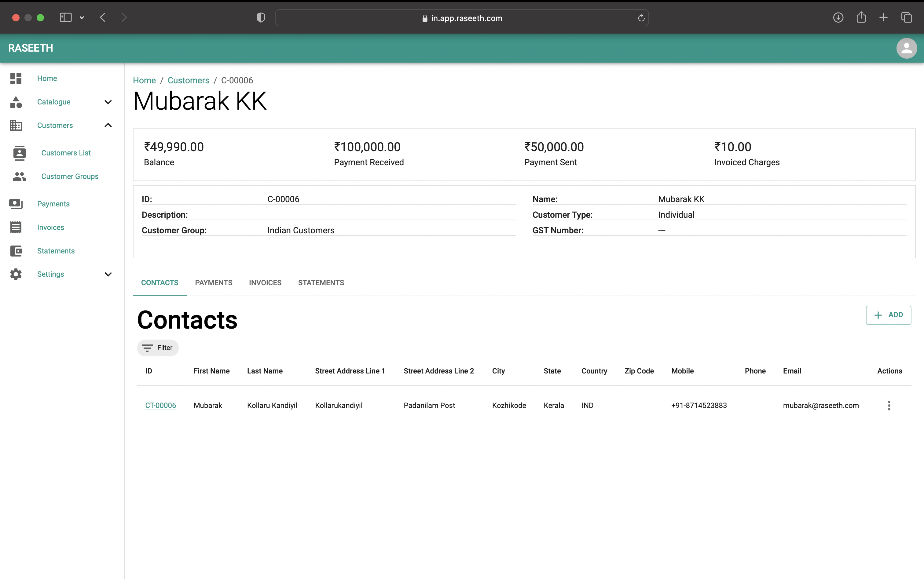Open a new tab with plus icon

coord(883,18)
